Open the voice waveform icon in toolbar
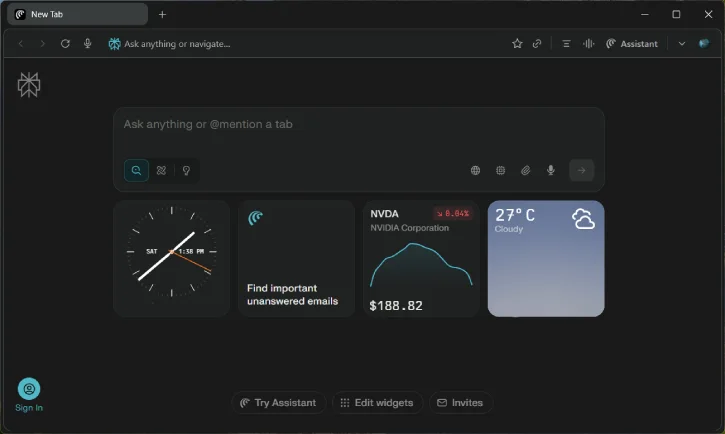725x434 pixels. pos(588,44)
